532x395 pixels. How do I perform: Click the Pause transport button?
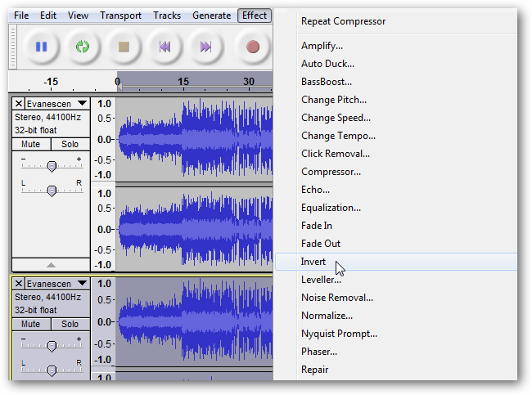[42, 47]
